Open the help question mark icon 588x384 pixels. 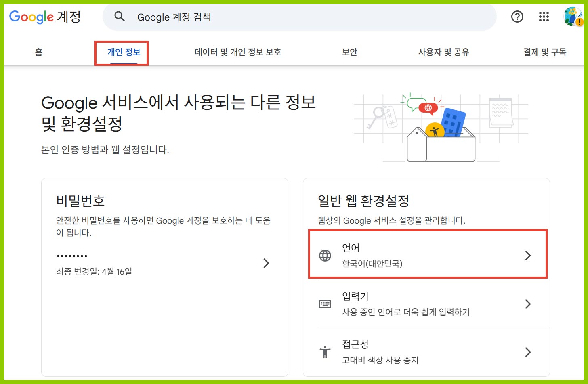(x=517, y=17)
